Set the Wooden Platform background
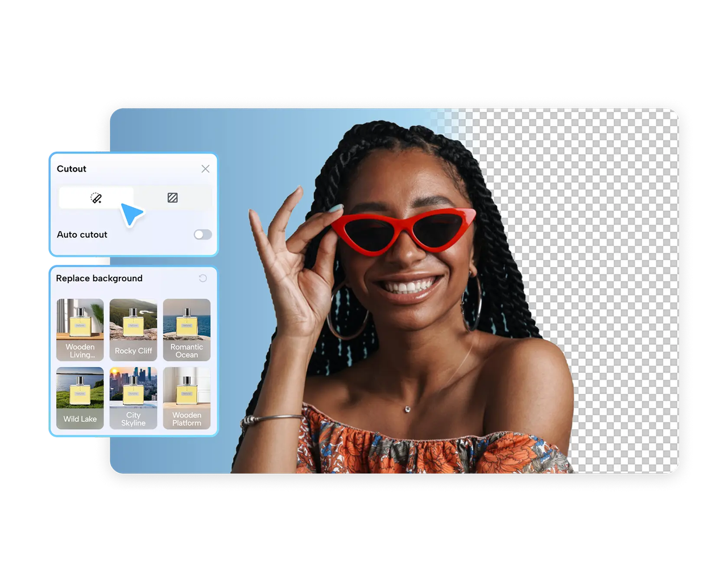This screenshot has width=728, height=582. click(187, 398)
